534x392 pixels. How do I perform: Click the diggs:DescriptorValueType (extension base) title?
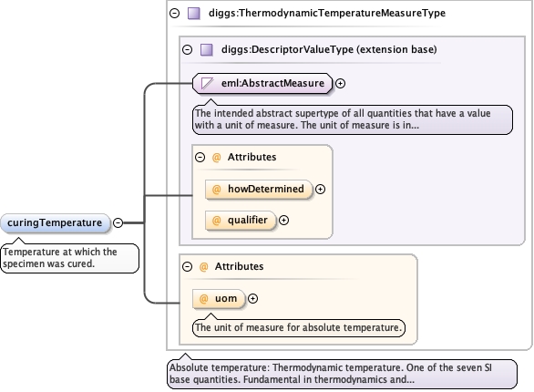coord(329,49)
